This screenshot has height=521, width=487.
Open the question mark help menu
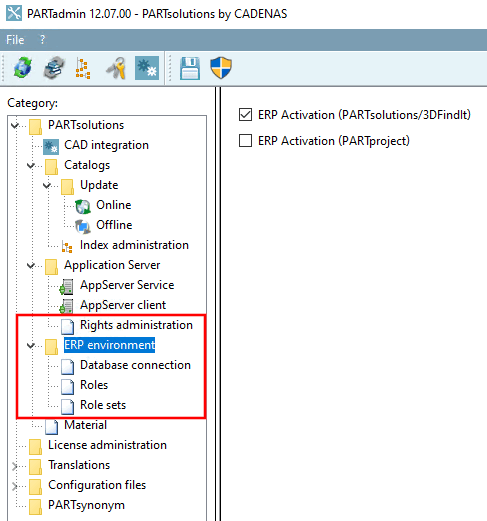42,40
